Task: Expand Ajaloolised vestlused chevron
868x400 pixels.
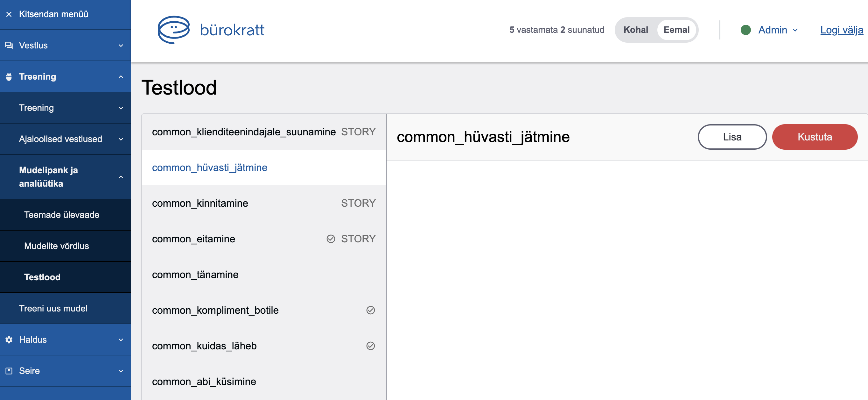Action: [121, 139]
